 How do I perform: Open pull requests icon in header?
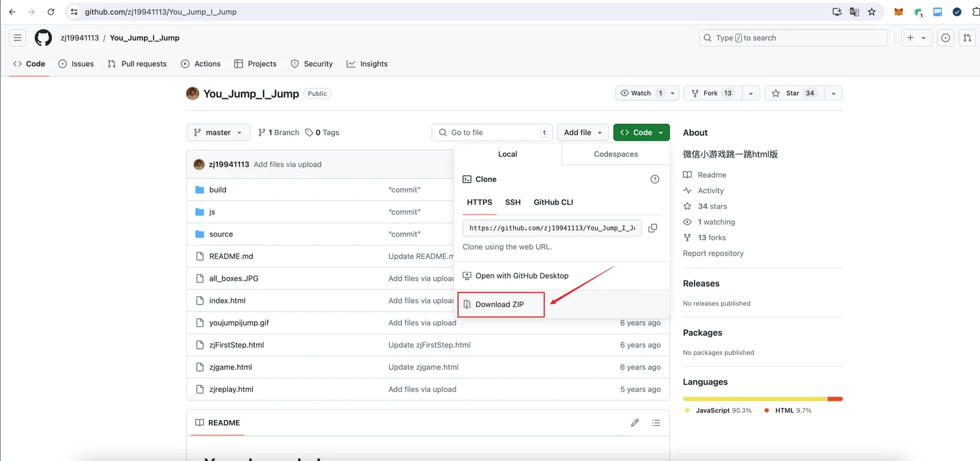coord(967,38)
